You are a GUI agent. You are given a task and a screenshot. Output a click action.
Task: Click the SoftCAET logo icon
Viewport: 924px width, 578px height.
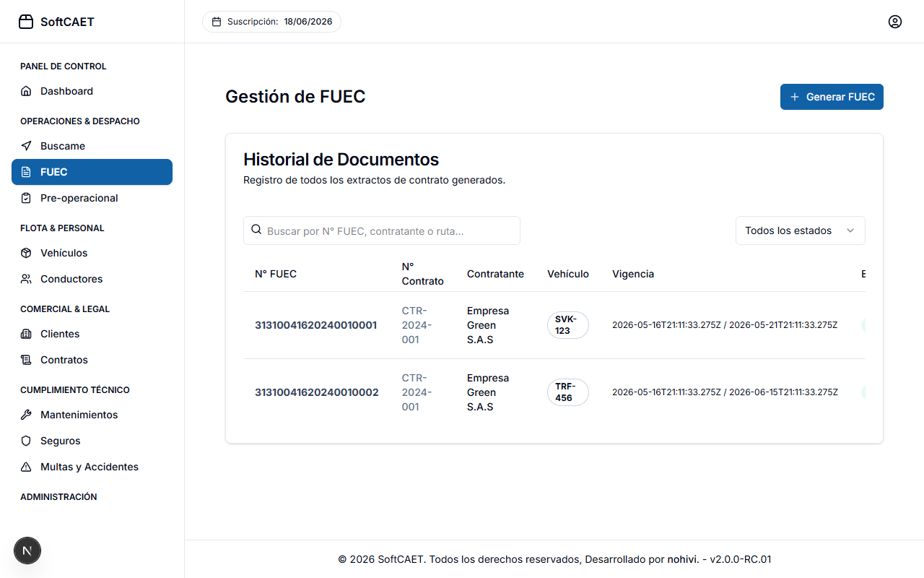pyautogui.click(x=26, y=22)
